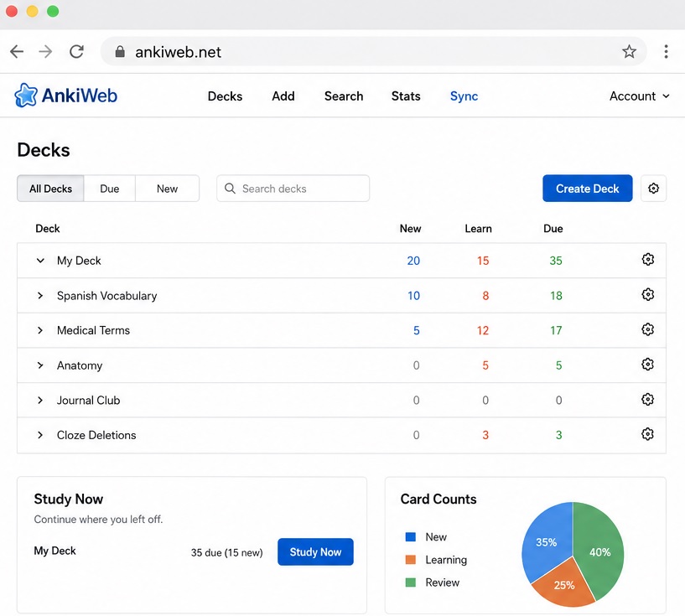The image size is (685, 616).
Task: Click Medical Terms learn count 12
Action: click(x=483, y=330)
